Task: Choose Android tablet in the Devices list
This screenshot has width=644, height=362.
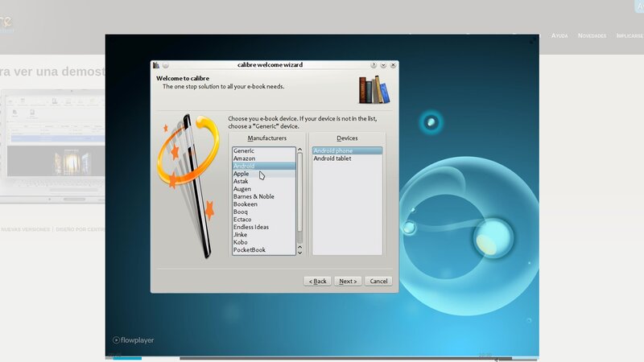Action: [347, 158]
